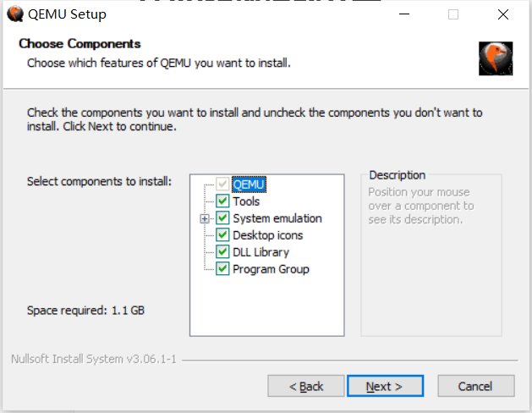Viewport: 532px width, 413px height.
Task: Click the QEMU bird logo in header
Action: pos(496,58)
